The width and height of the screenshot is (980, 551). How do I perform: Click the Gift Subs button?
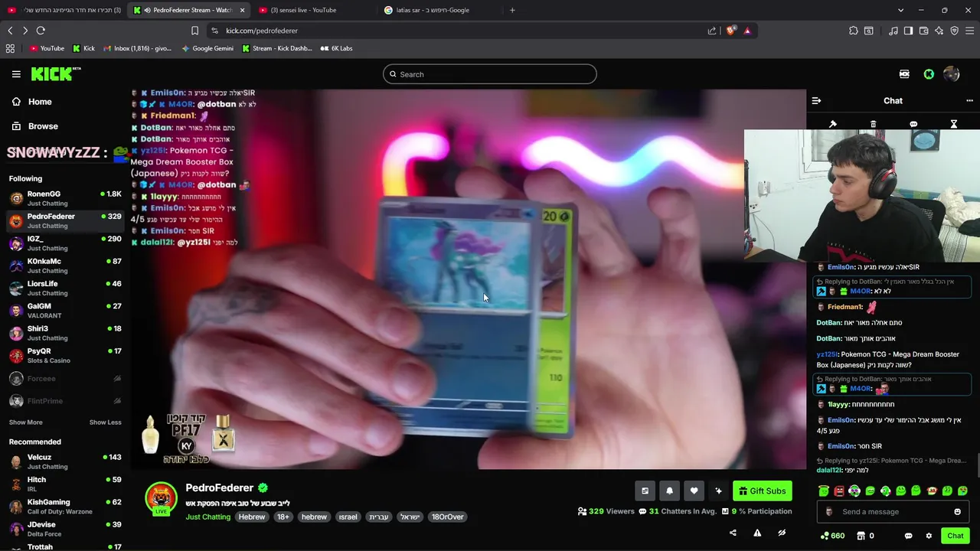click(763, 491)
